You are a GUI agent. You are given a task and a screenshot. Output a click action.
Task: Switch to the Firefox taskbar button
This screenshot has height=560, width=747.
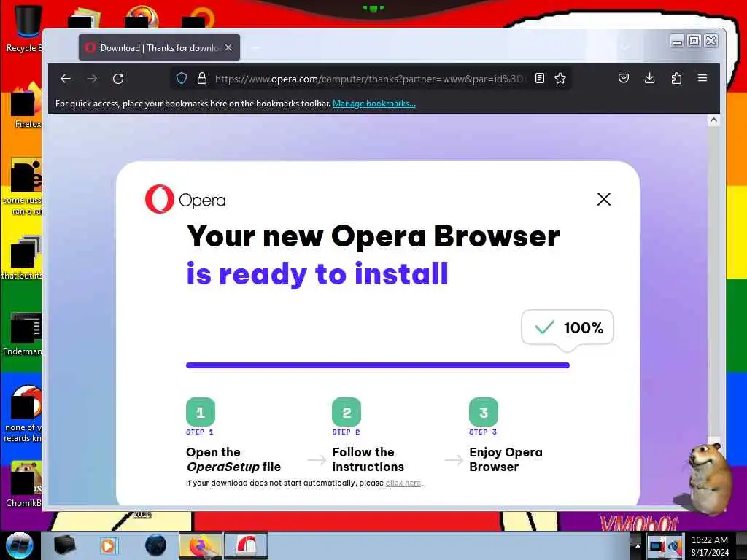tap(201, 545)
